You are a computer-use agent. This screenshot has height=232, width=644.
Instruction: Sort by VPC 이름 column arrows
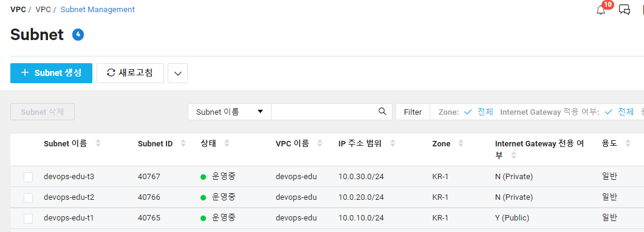coord(320,143)
